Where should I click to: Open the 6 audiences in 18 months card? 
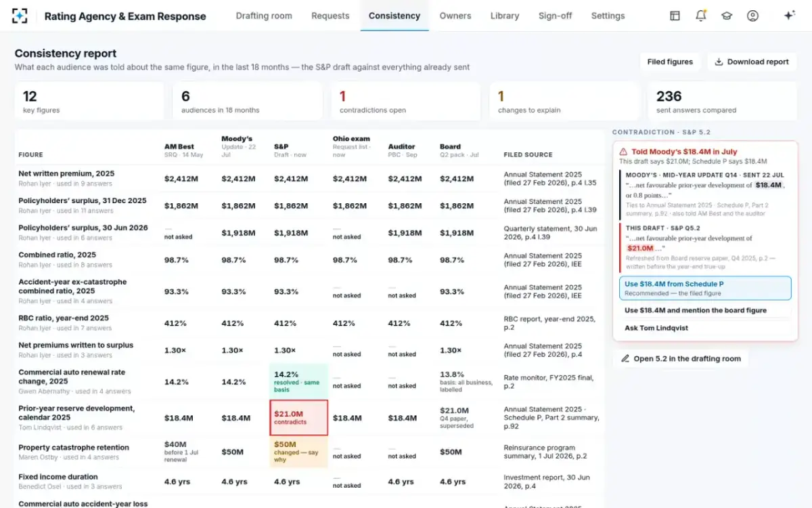point(248,102)
